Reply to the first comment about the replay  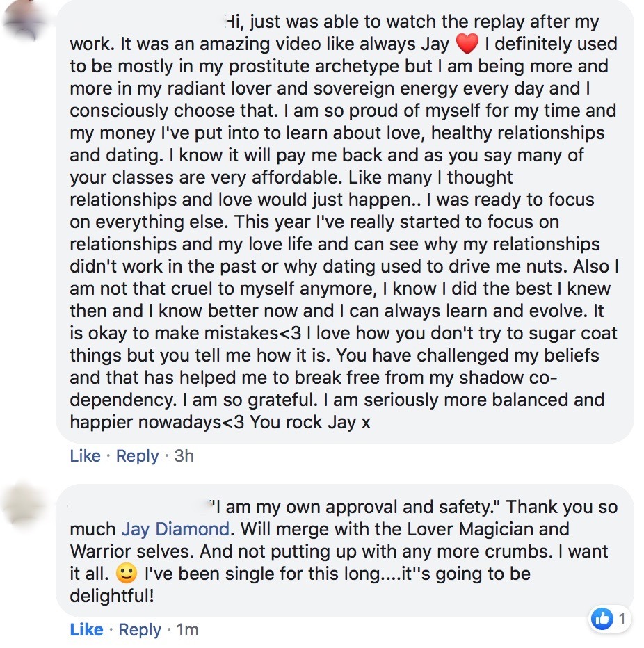[x=137, y=456]
